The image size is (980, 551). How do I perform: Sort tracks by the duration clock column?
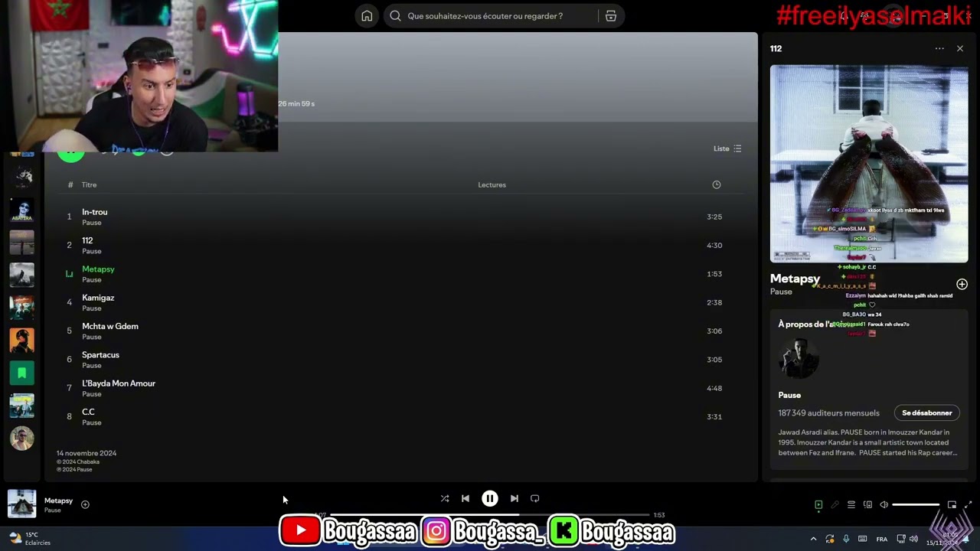tap(716, 184)
